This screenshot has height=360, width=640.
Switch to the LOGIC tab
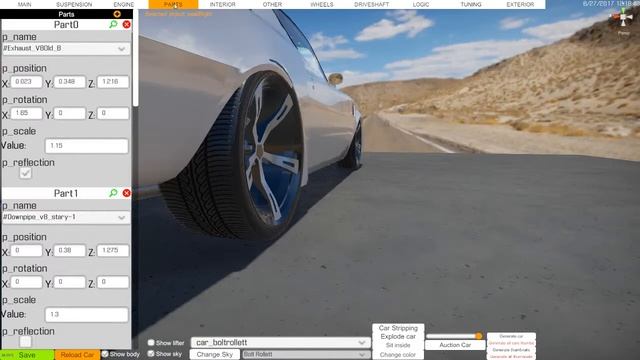point(421,4)
